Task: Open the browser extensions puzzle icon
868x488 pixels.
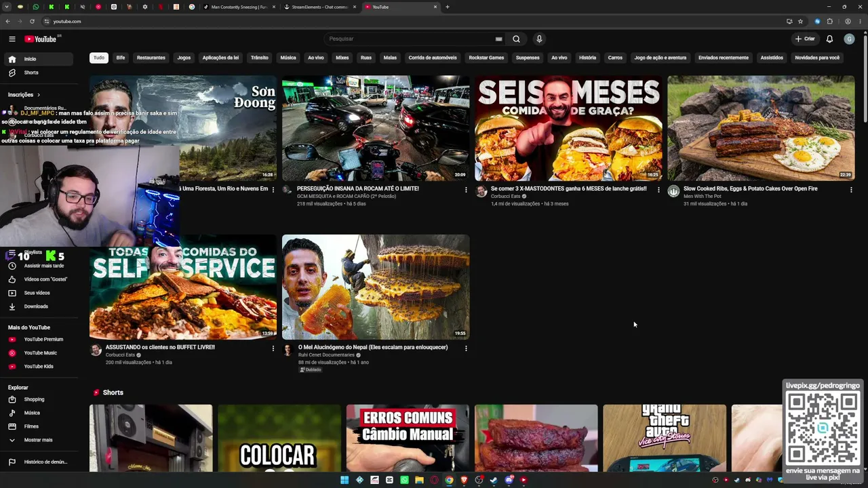Action: (829, 21)
